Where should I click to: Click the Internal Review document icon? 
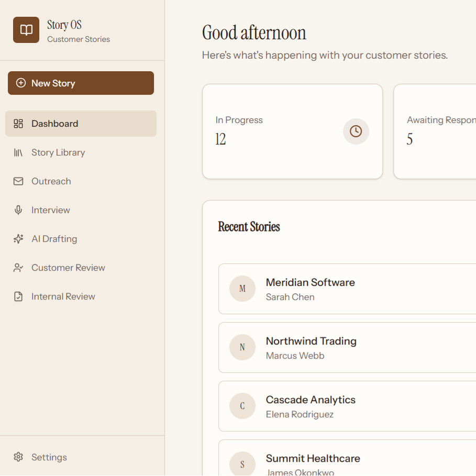pos(18,296)
